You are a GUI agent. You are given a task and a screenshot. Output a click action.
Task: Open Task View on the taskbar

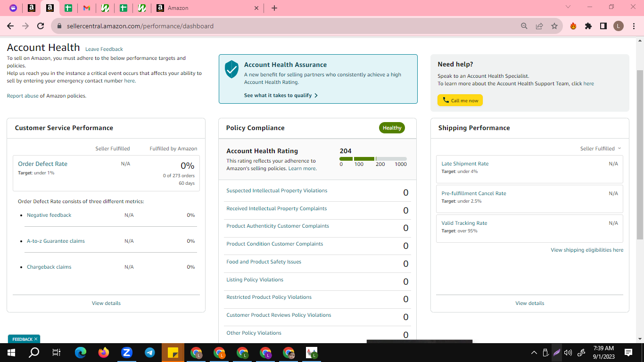[x=57, y=353]
